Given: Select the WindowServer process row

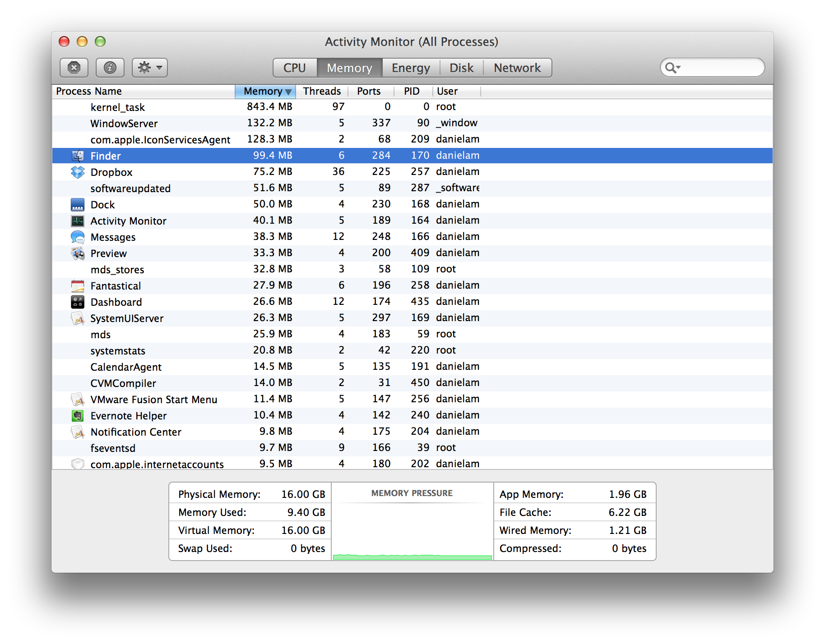Looking at the screenshot, I should [x=412, y=123].
